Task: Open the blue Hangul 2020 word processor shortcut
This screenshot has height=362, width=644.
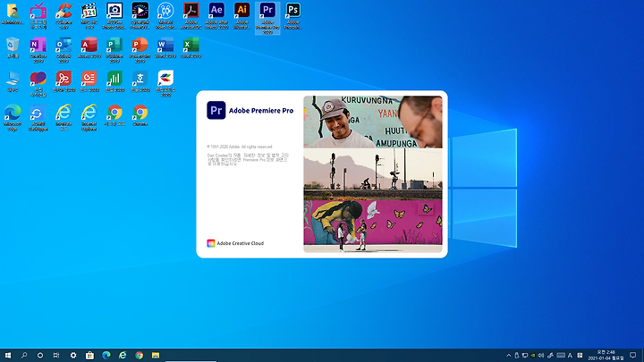Action: [140, 81]
